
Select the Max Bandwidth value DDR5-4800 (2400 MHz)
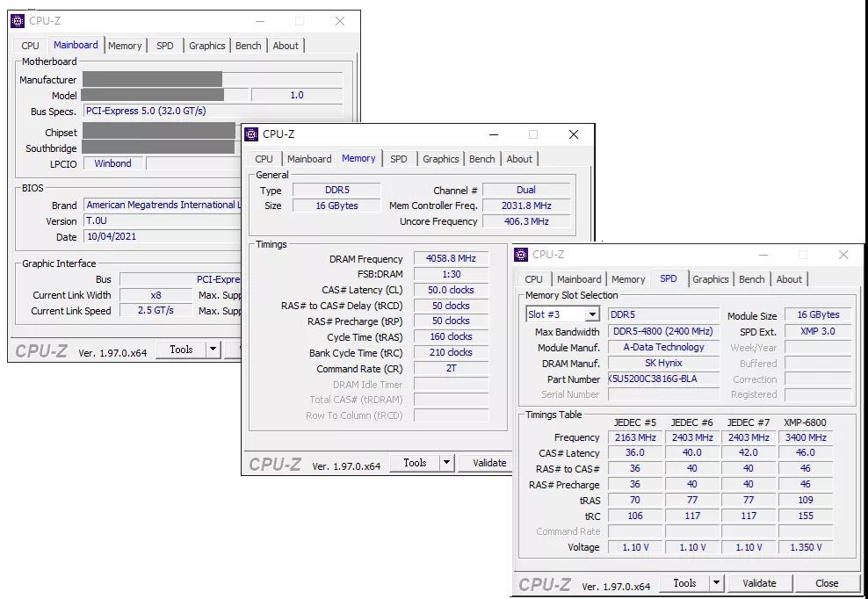663,332
